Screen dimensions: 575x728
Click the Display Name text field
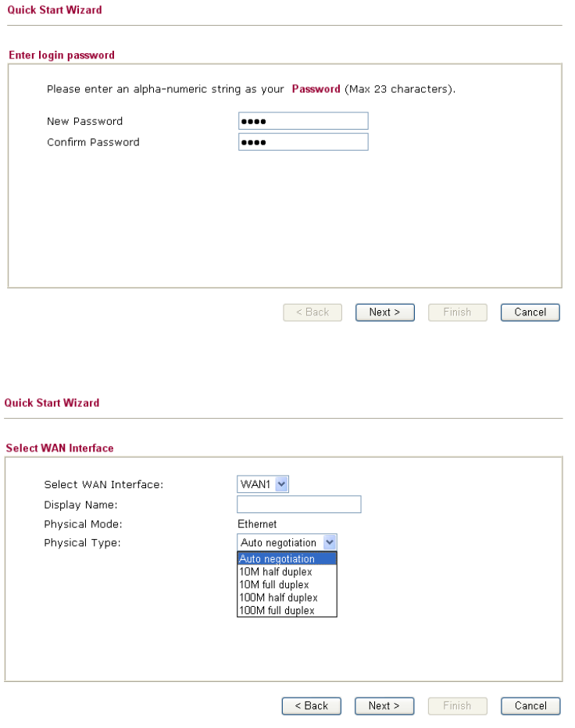pos(298,505)
